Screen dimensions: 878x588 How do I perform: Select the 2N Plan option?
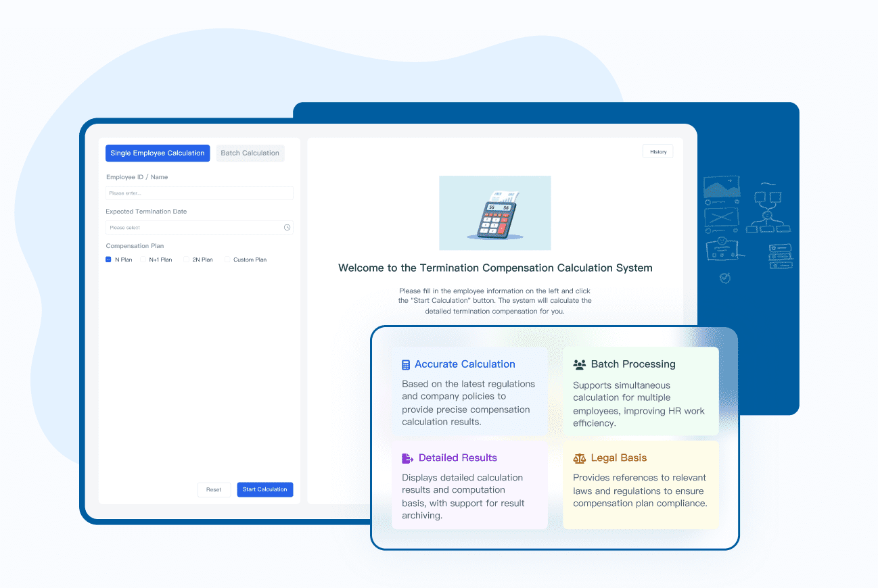click(x=185, y=259)
